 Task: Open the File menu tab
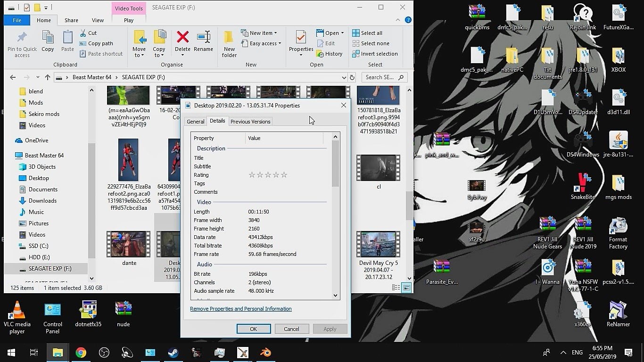point(17,20)
